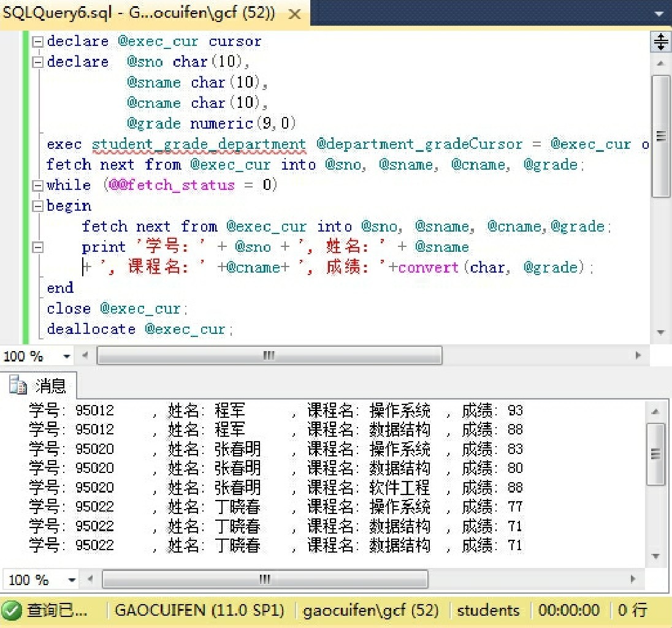Click the message row for 丁晓春 操作系统 77
The height and width of the screenshot is (628, 672).
pyautogui.click(x=276, y=507)
